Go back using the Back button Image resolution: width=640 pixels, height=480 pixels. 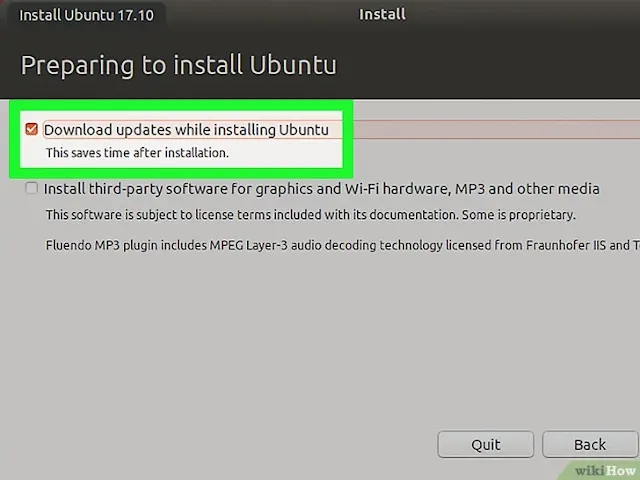point(590,444)
